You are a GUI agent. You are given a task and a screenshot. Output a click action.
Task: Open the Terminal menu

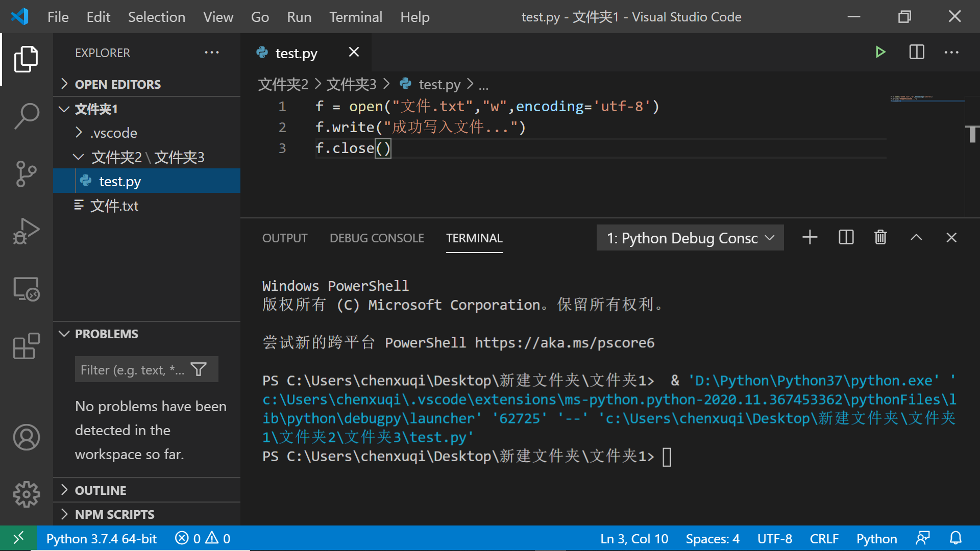pos(355,17)
